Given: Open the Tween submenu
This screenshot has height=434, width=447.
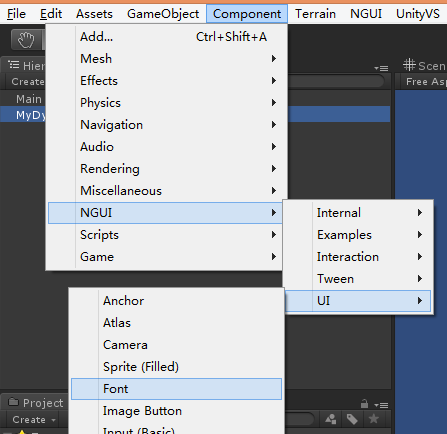Looking at the screenshot, I should (358, 279).
